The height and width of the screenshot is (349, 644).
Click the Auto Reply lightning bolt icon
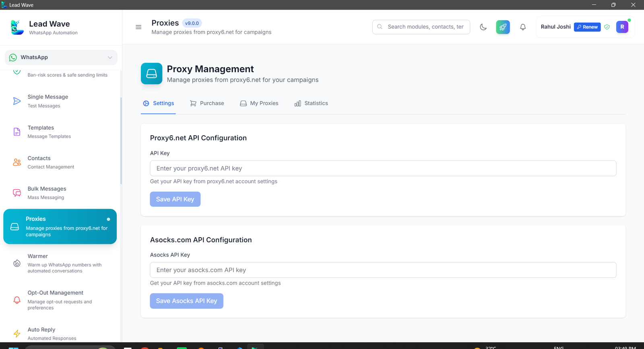click(x=17, y=334)
